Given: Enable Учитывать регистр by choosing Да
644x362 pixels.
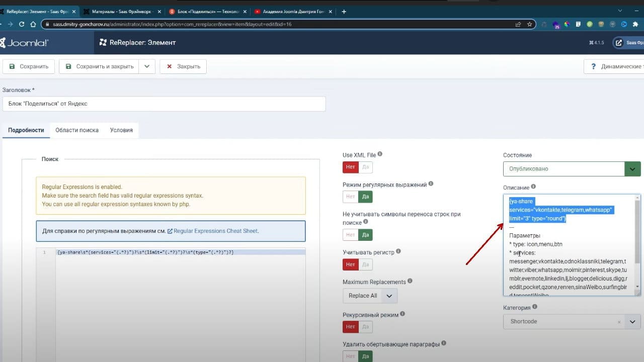Looking at the screenshot, I should point(365,264).
